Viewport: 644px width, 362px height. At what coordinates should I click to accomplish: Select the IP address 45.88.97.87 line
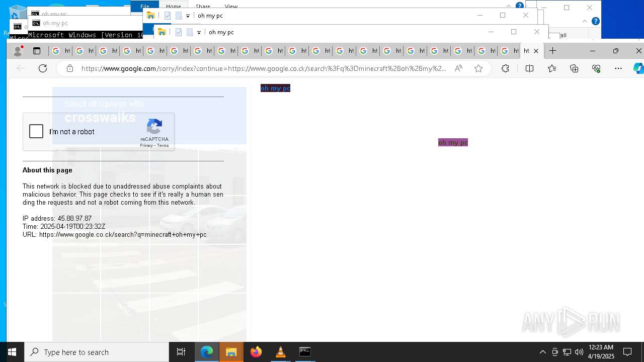pos(57,218)
